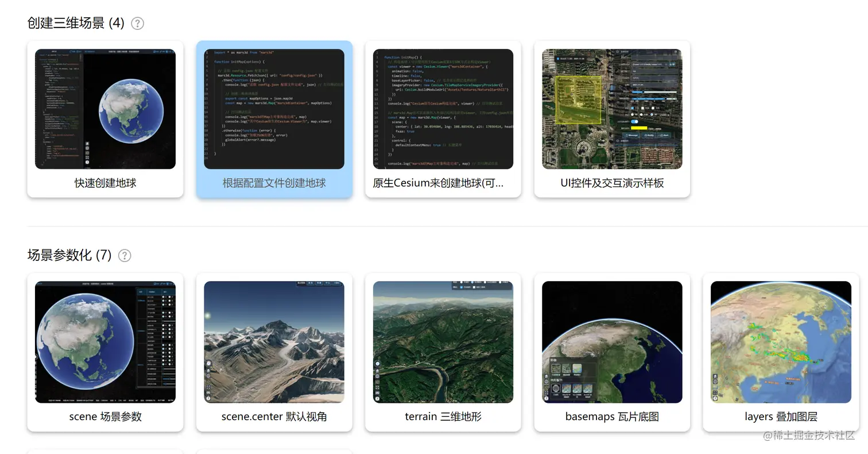Open help icon beside 场景参数化 heading

point(125,256)
